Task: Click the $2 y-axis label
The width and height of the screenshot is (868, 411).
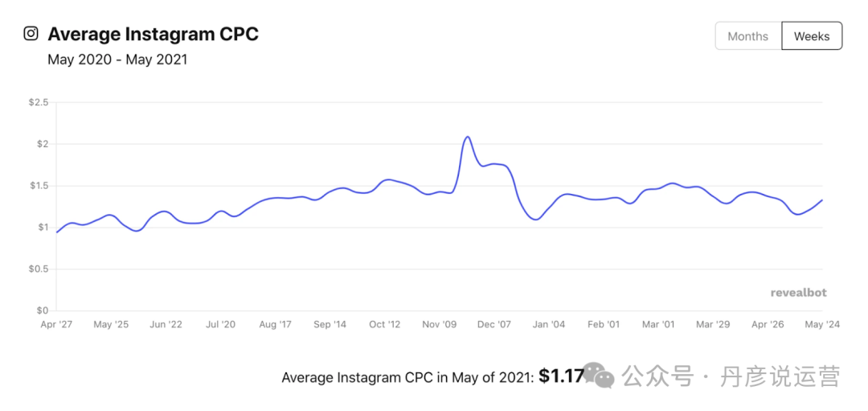Action: click(43, 144)
